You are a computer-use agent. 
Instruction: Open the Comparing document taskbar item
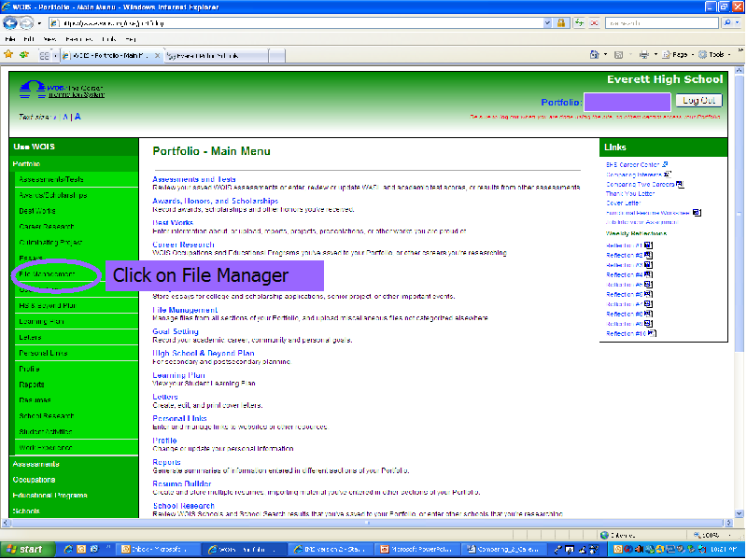click(502, 549)
